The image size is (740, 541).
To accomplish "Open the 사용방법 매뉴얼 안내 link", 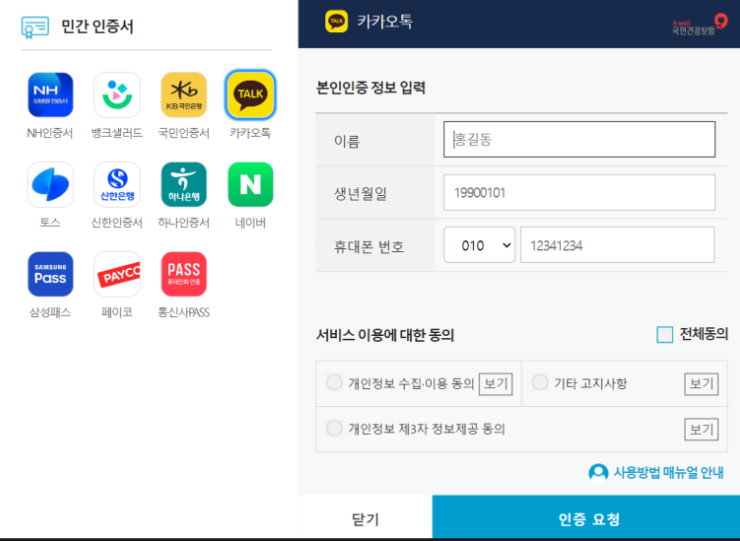I will pyautogui.click(x=656, y=472).
